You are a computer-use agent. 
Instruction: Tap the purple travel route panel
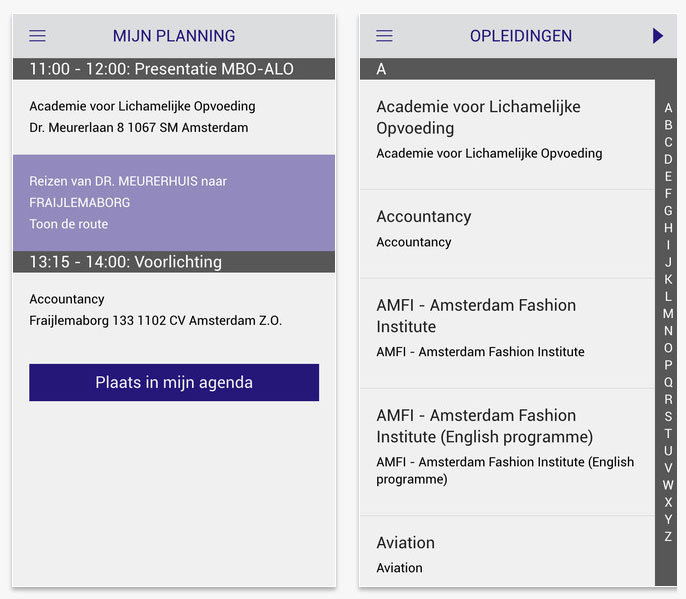(174, 202)
